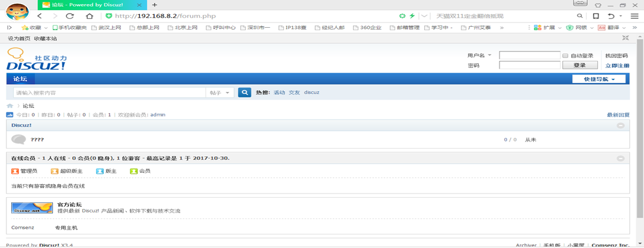Expand the 扩展 dropdown arrow
Screen dimensions: 644x248
coord(559,28)
